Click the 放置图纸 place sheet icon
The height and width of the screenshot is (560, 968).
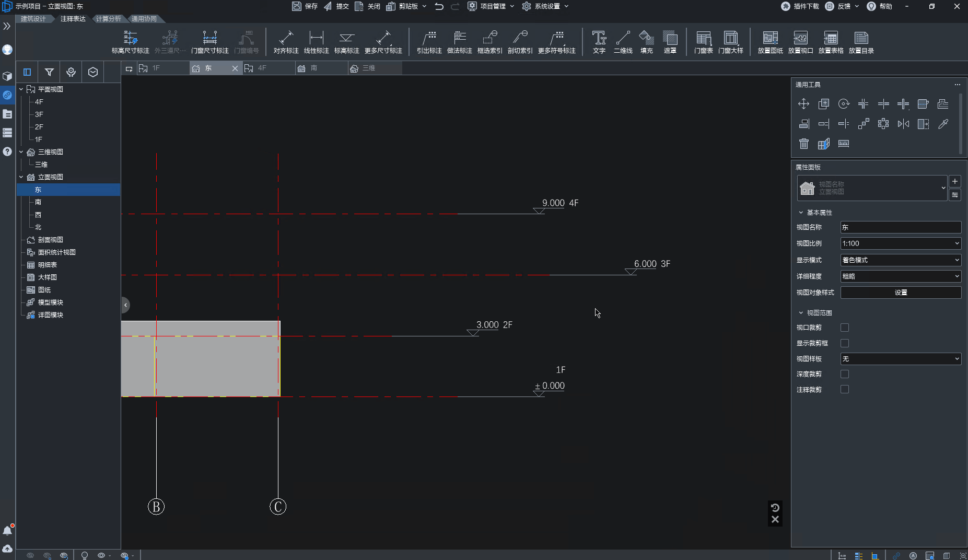click(770, 42)
